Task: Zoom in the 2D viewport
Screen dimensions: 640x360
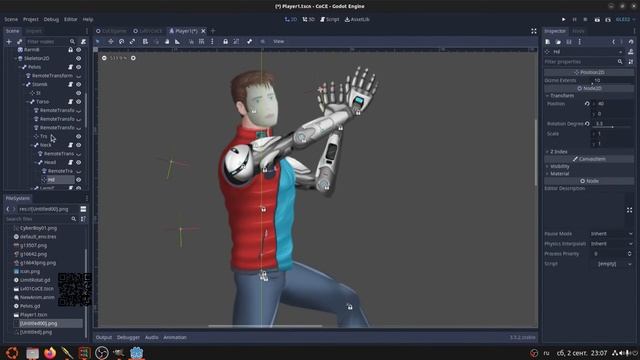Action: pos(133,58)
